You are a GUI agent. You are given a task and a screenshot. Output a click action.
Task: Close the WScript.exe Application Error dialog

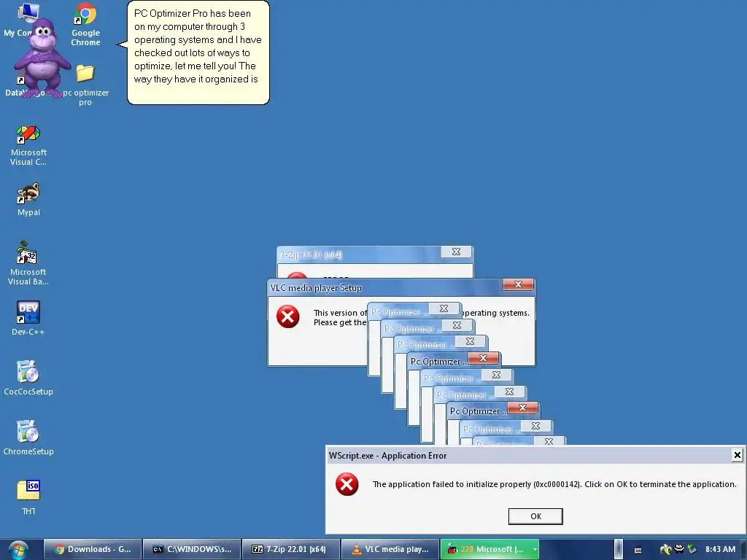tap(737, 455)
